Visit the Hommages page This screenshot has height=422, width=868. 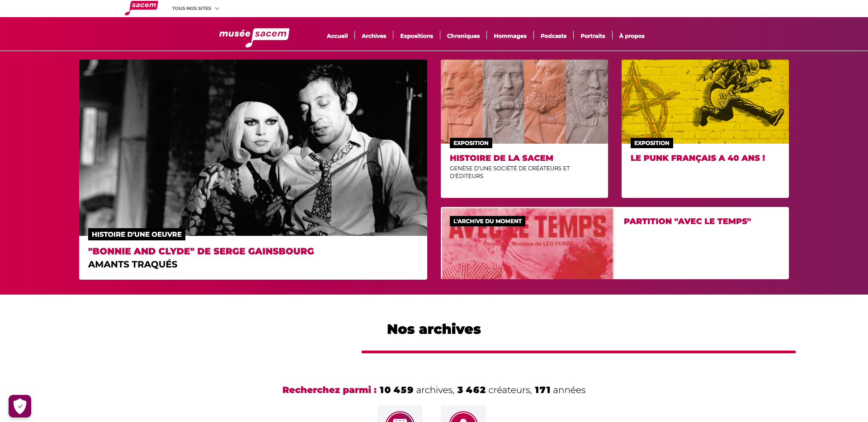[510, 36]
